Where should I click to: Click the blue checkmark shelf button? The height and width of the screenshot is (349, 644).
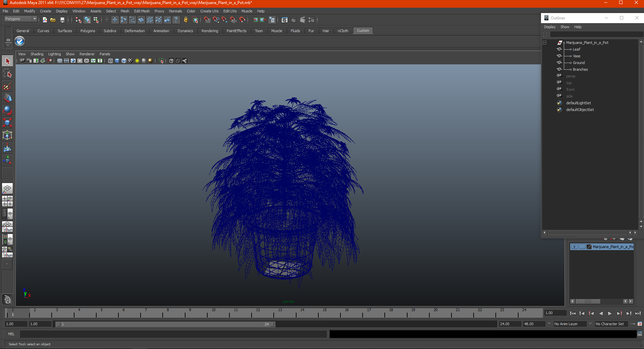[x=20, y=41]
